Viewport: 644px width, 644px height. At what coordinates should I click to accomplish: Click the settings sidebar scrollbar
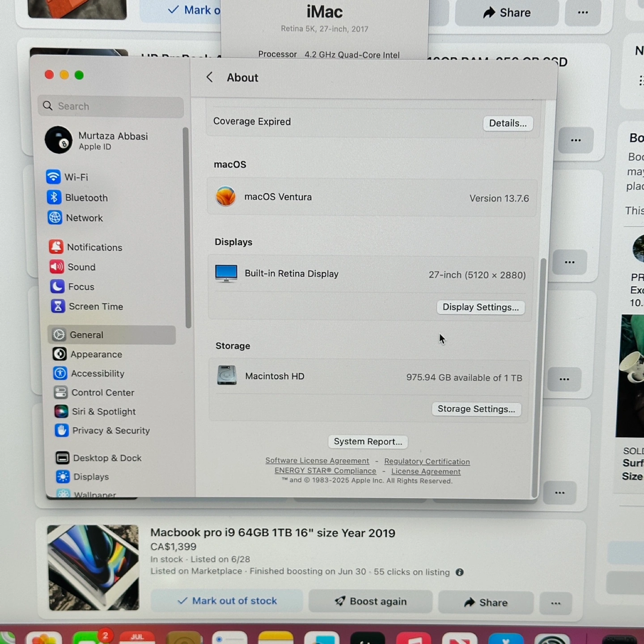coord(188,228)
